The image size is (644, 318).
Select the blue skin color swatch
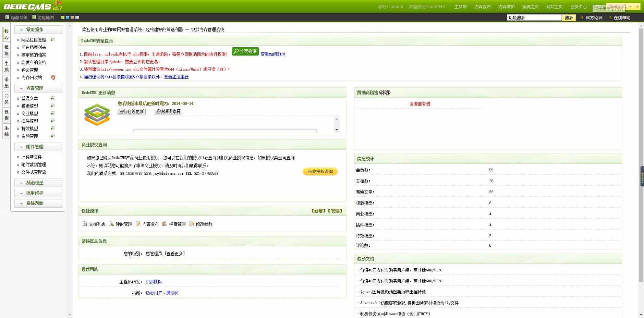tap(68, 17)
